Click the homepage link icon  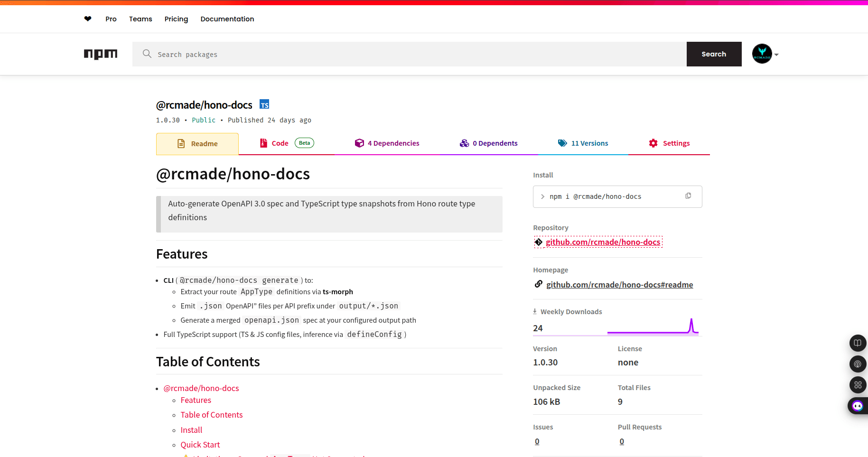click(x=539, y=284)
